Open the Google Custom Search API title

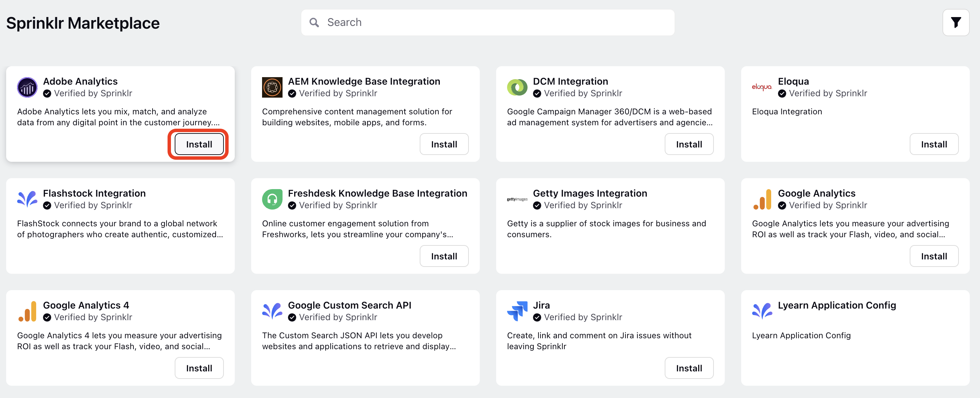350,305
